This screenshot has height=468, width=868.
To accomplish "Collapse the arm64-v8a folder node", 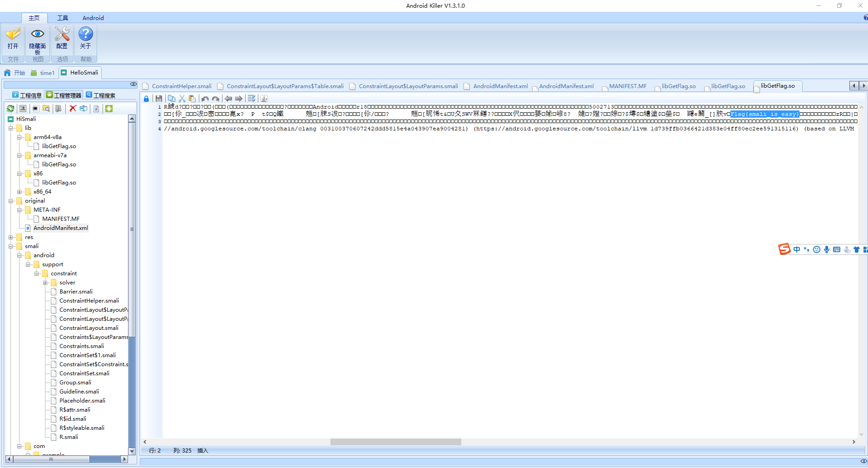I will [20, 137].
